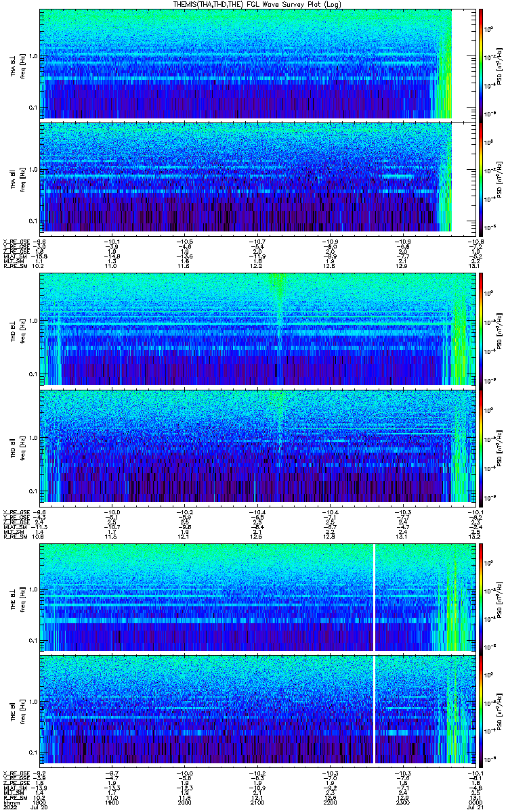Image resolution: width=508 pixels, height=812 pixels.
Task: Click the white data gap in THE B-perpendicular panel
Action: (374, 596)
